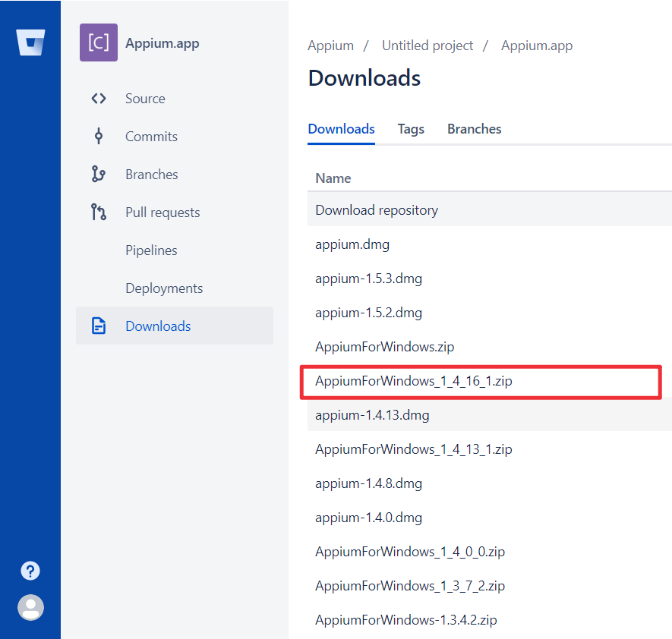
Task: Open Commits in the sidebar
Action: (151, 136)
